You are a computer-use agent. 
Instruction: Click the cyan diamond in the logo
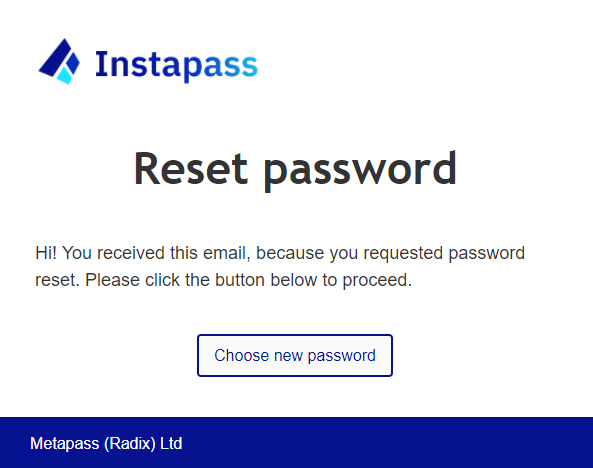64,76
